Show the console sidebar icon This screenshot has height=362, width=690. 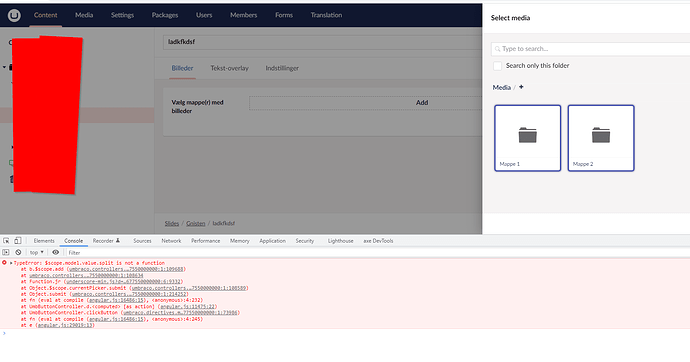pos(6,252)
